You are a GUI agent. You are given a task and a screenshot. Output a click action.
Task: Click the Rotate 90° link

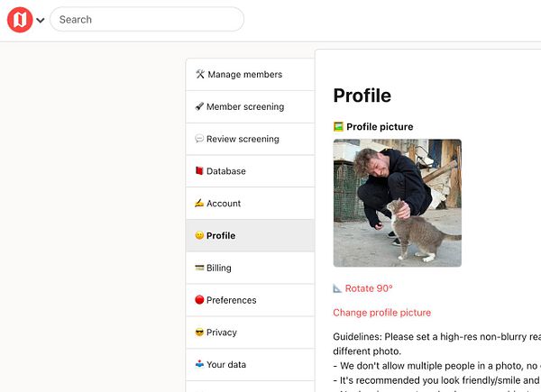click(x=369, y=288)
